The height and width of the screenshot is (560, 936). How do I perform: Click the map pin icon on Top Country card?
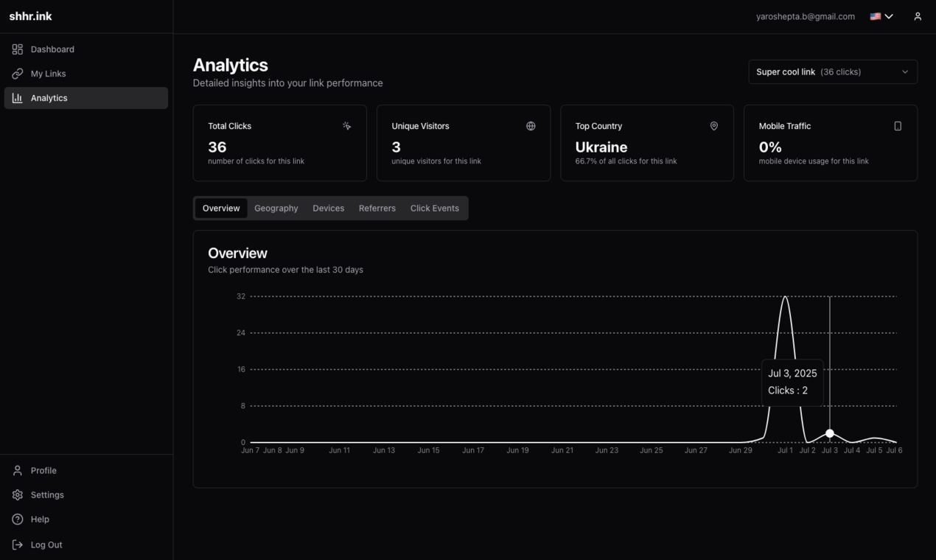(713, 126)
